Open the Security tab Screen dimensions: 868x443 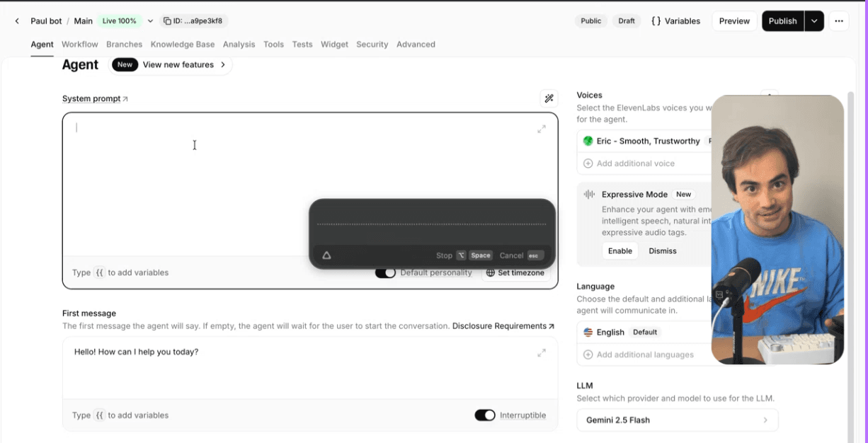click(x=372, y=44)
